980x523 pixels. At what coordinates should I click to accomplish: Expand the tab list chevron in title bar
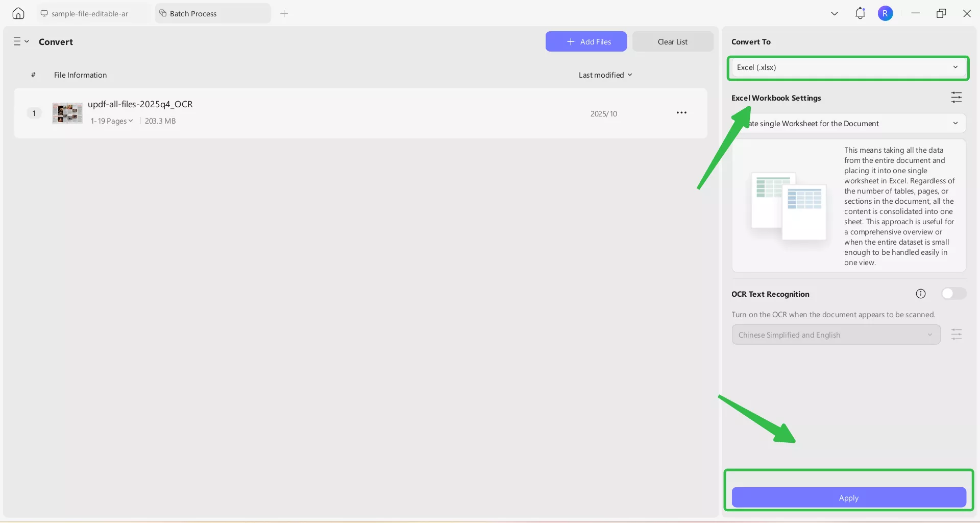[835, 14]
